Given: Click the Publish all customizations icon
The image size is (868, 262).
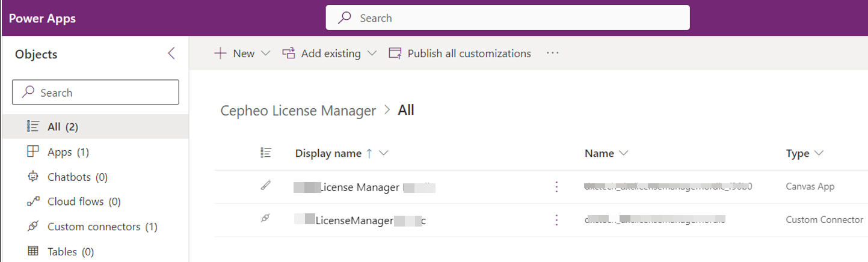Looking at the screenshot, I should [x=395, y=53].
